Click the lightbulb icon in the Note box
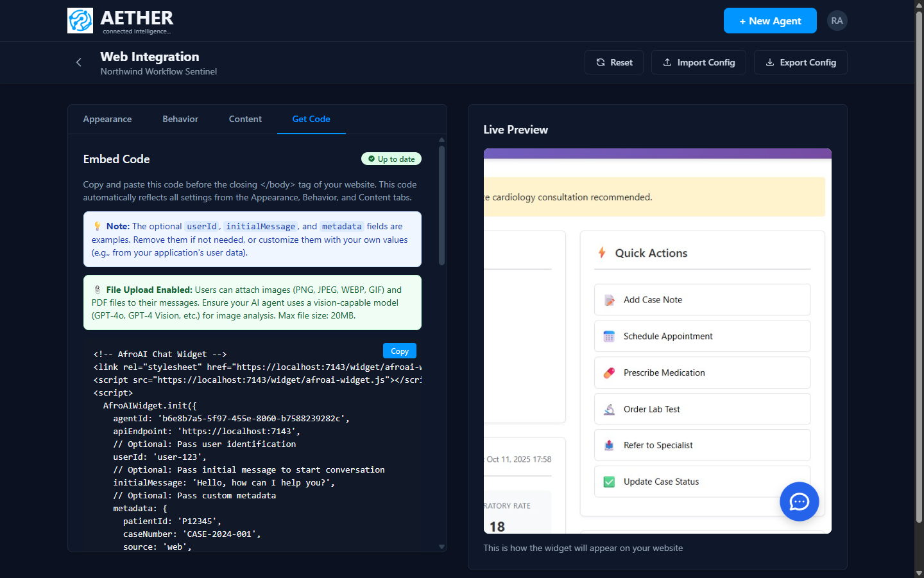Image resolution: width=924 pixels, height=578 pixels. (98, 226)
